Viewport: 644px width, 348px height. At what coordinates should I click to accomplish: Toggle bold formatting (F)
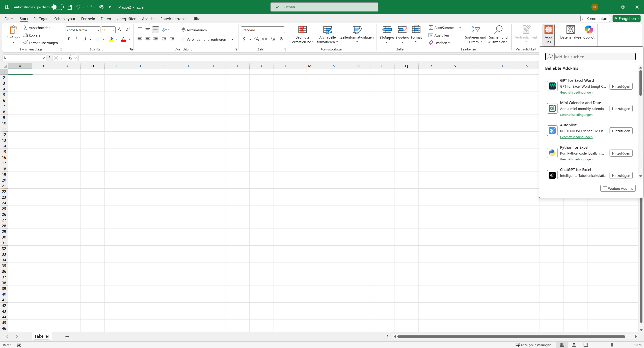pyautogui.click(x=69, y=39)
